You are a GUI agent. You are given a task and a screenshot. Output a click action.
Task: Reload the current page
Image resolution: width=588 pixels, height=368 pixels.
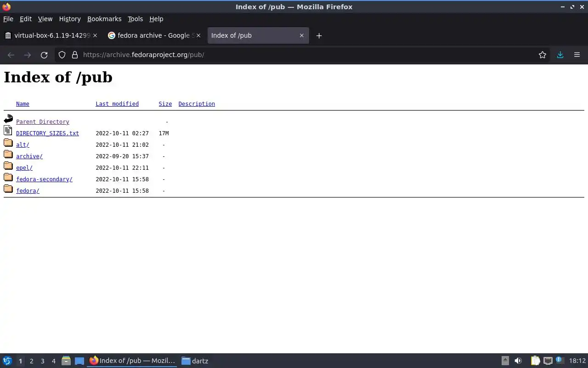coord(44,55)
